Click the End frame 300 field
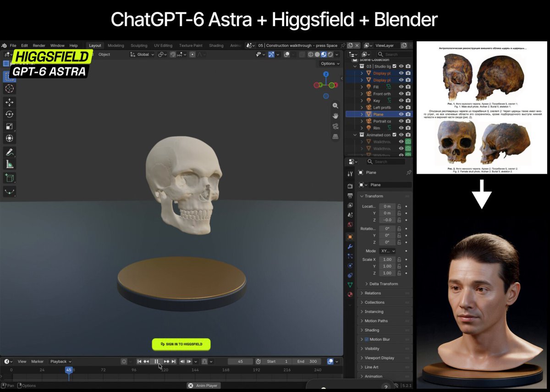Image resolution: width=550 pixels, height=392 pixels. coord(308,361)
